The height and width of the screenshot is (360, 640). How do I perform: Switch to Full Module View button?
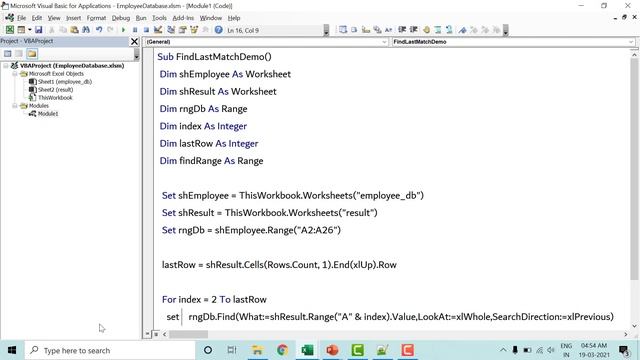tap(156, 334)
